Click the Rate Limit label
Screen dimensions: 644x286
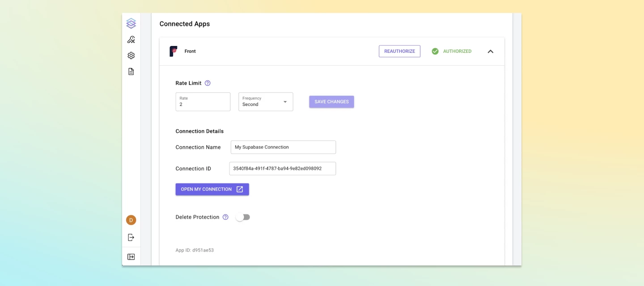coord(188,83)
